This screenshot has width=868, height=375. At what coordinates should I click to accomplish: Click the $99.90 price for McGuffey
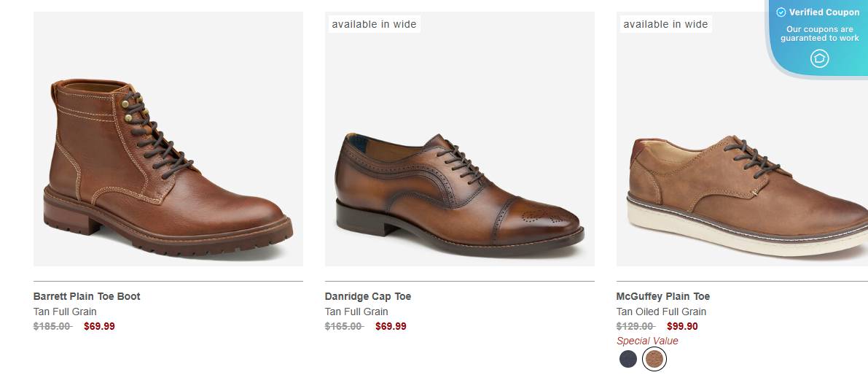682,326
